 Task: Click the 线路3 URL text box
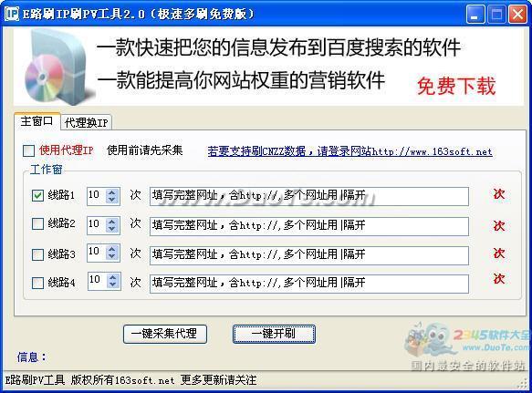click(x=309, y=255)
